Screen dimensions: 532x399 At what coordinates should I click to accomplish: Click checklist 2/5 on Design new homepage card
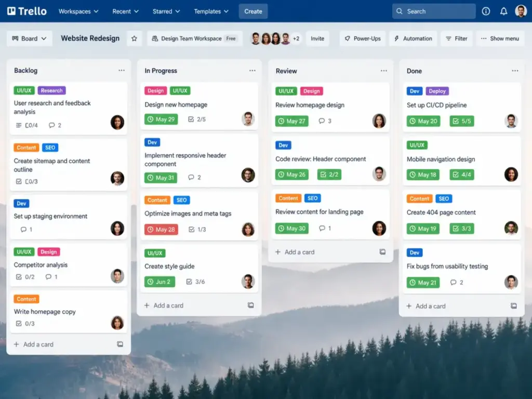click(x=197, y=119)
